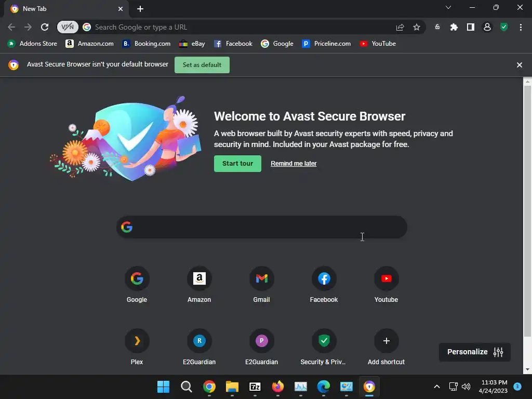Share this page icon
The width and height of the screenshot is (532, 399).
tap(400, 27)
